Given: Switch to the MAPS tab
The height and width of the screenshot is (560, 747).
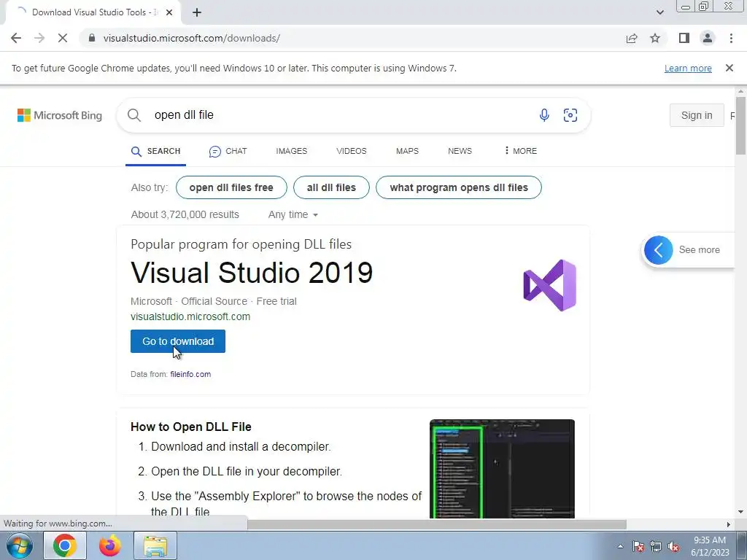Looking at the screenshot, I should (407, 151).
